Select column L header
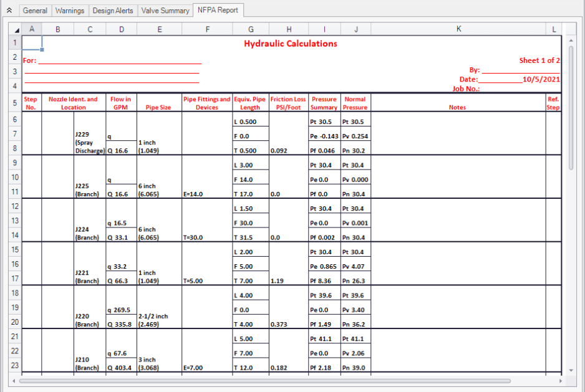This screenshot has height=392, width=585. coord(554,29)
